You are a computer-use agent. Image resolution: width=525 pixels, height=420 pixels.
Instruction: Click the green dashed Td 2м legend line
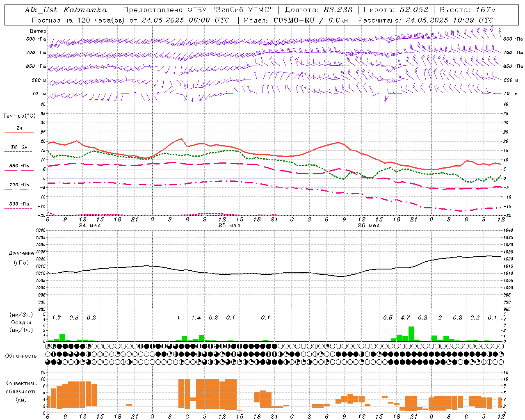(18, 151)
